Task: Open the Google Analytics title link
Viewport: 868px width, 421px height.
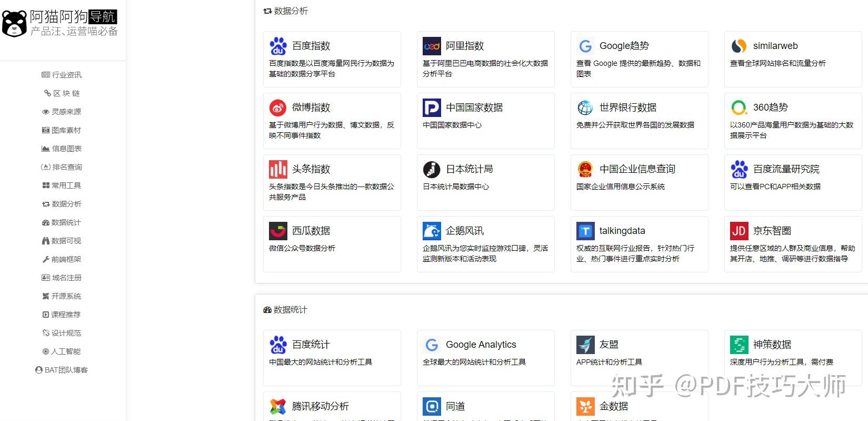Action: [x=481, y=345]
